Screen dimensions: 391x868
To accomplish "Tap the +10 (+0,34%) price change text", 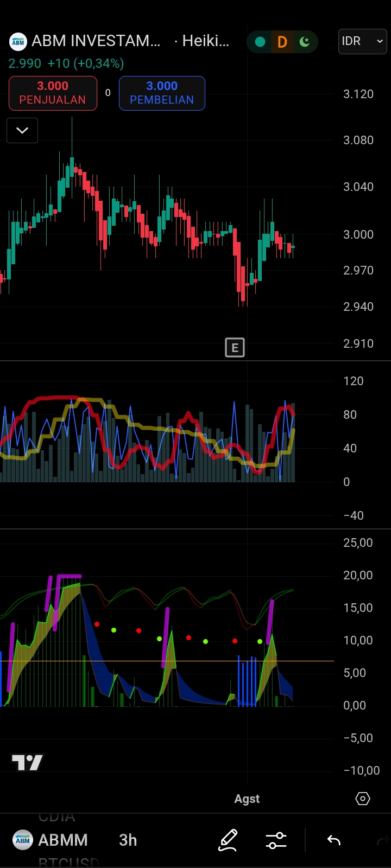I will [x=86, y=63].
